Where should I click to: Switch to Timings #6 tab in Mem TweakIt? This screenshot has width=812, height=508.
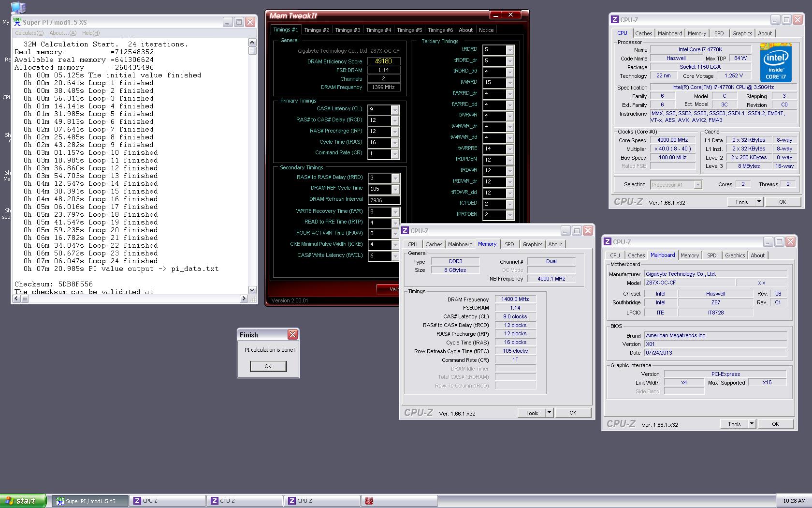440,30
